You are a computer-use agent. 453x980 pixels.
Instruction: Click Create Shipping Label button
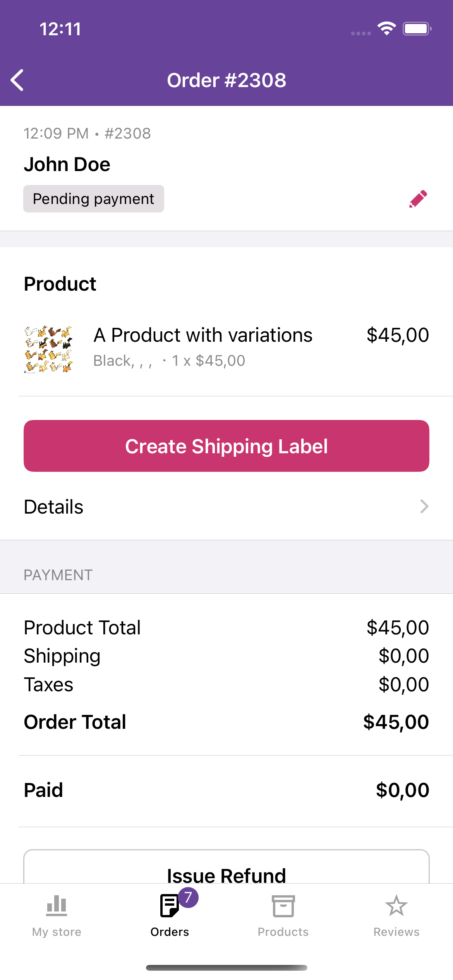point(226,446)
